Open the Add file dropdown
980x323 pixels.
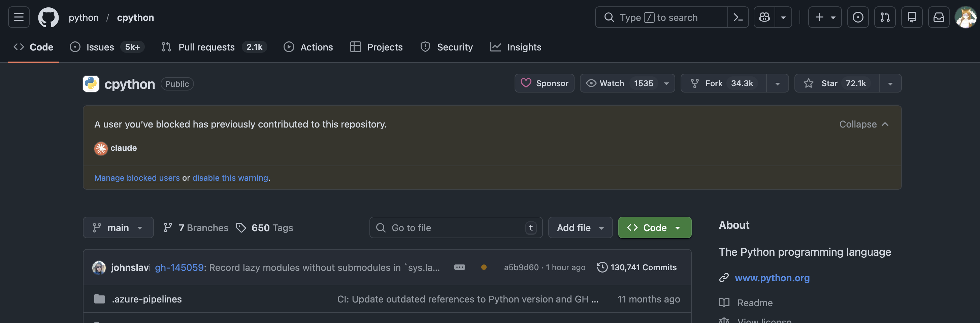coord(580,228)
